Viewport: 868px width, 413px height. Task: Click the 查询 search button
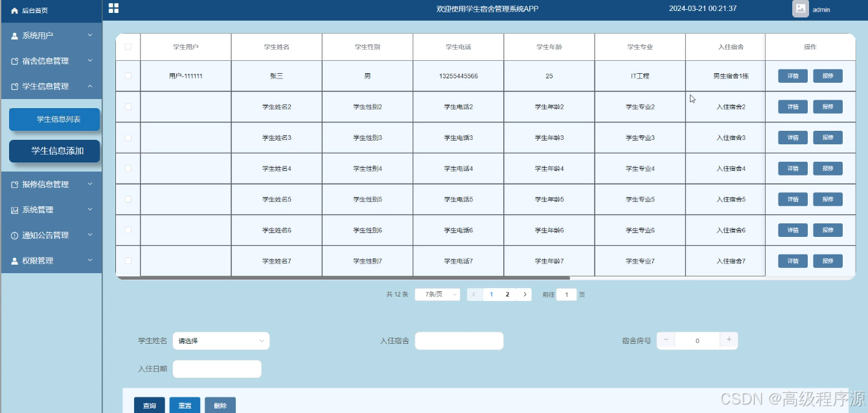tap(150, 405)
